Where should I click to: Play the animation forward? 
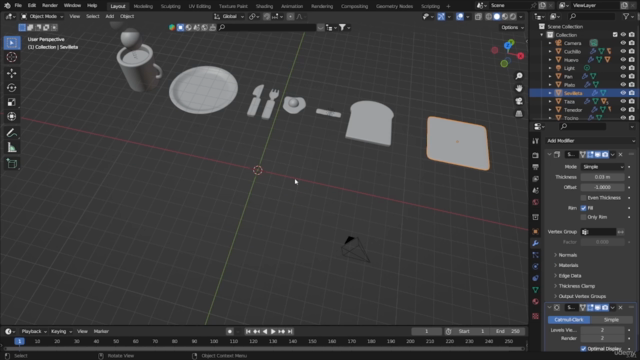point(273,331)
